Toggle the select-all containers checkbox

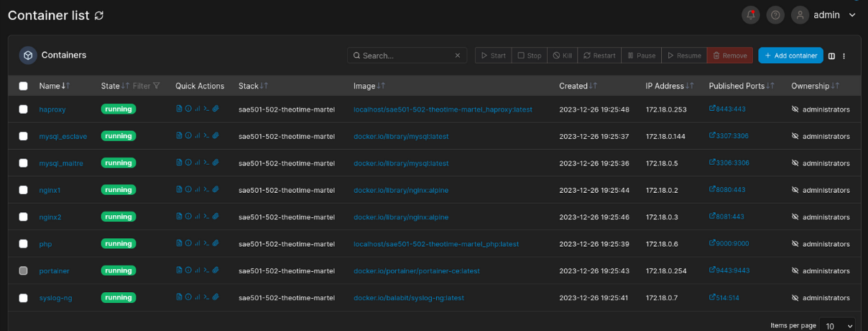[23, 86]
